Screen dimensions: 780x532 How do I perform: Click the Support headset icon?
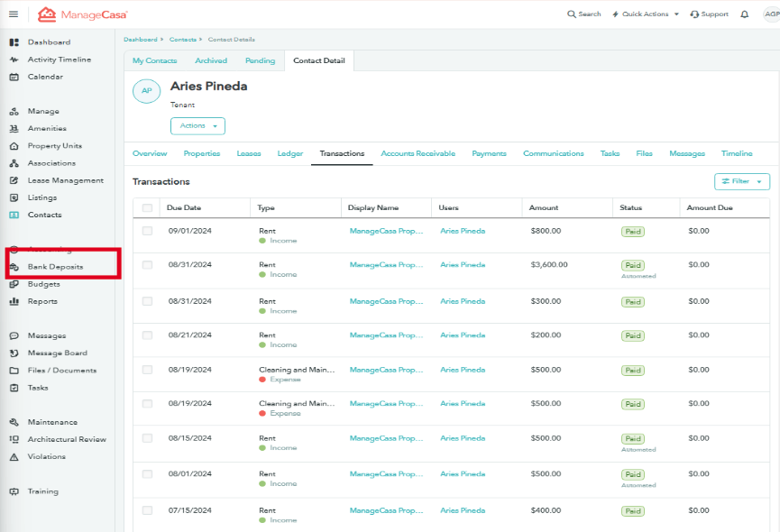click(695, 14)
